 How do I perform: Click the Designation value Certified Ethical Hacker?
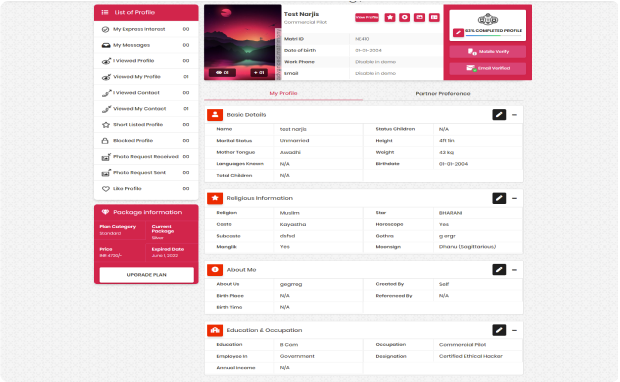click(471, 356)
